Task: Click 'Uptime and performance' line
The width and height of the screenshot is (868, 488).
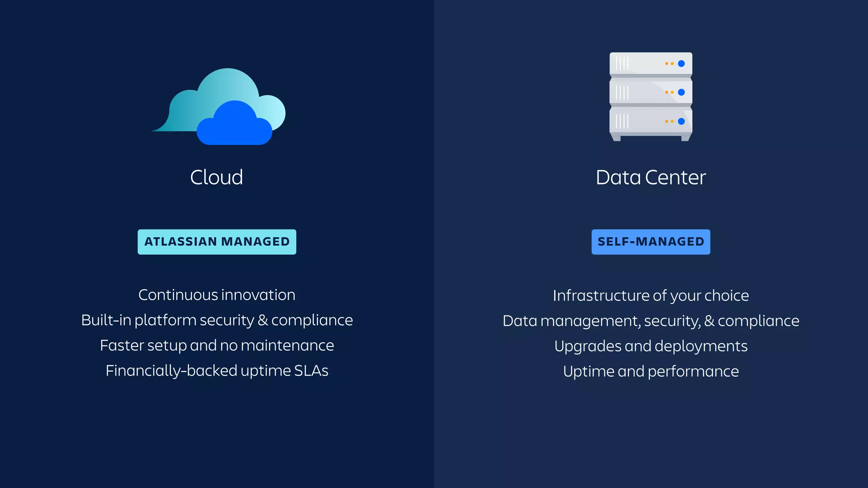Action: point(651,372)
